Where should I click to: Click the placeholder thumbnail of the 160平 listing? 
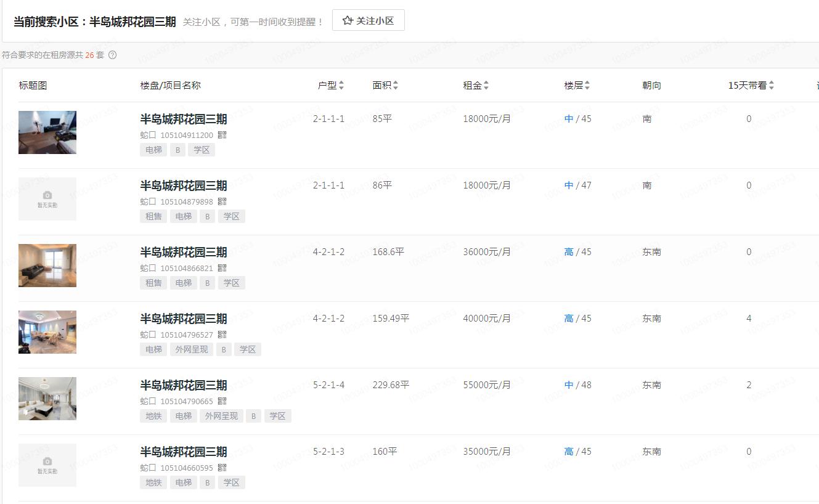point(47,465)
